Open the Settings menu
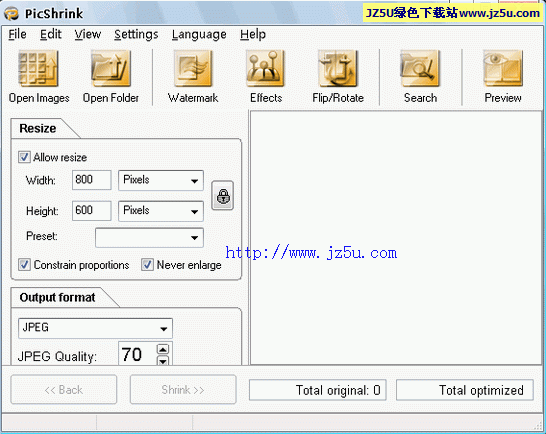 (x=136, y=34)
